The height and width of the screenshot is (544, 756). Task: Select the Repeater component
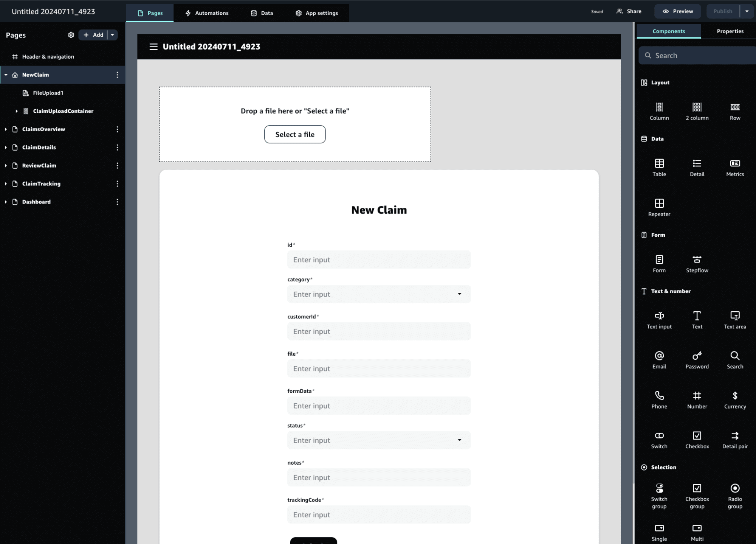659,208
